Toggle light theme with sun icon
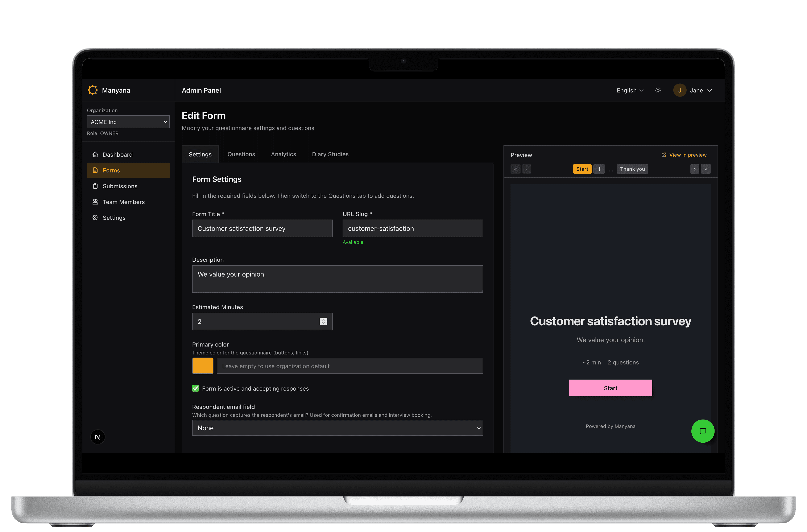The image size is (807, 532). (658, 90)
